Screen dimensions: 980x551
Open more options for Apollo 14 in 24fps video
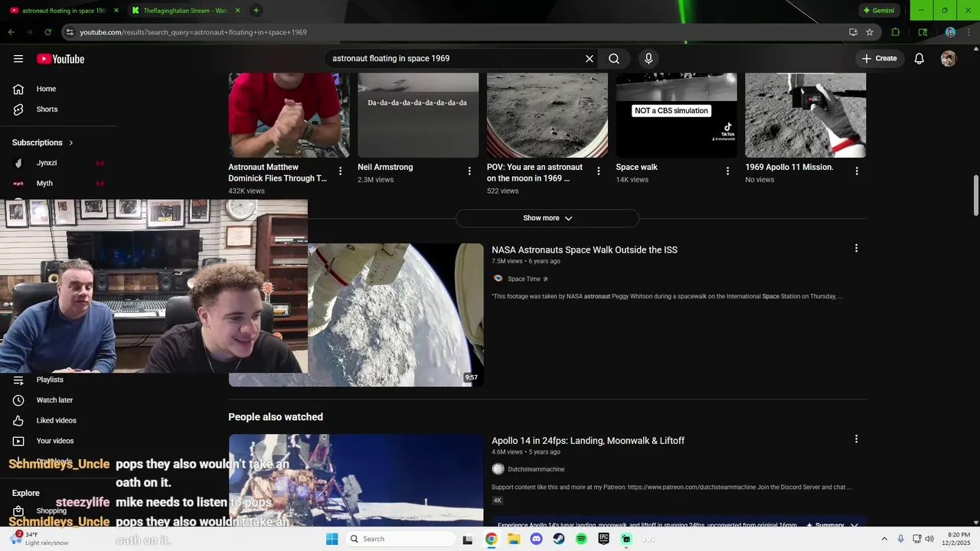click(x=856, y=439)
